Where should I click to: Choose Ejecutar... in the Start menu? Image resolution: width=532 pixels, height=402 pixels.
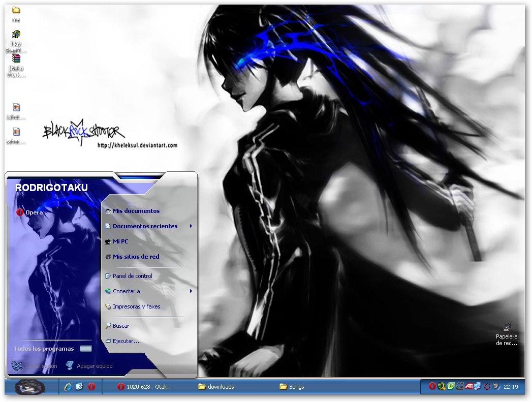(x=122, y=341)
